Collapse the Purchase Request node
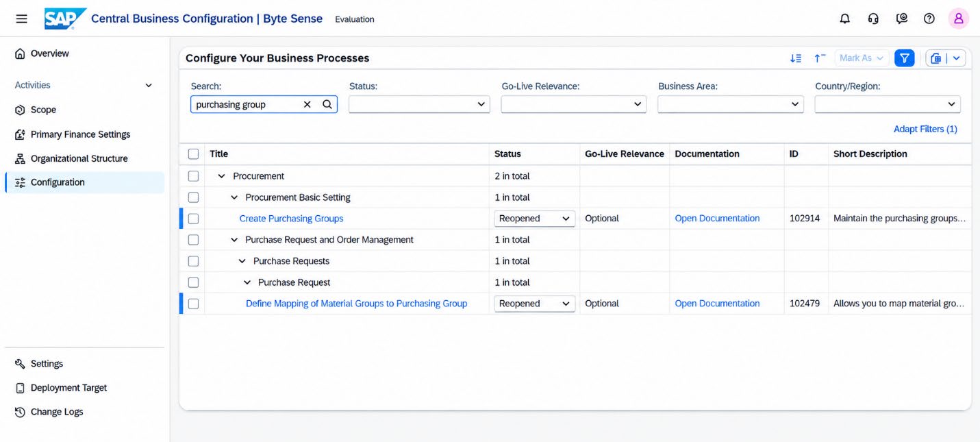Image resolution: width=980 pixels, height=442 pixels. (247, 282)
